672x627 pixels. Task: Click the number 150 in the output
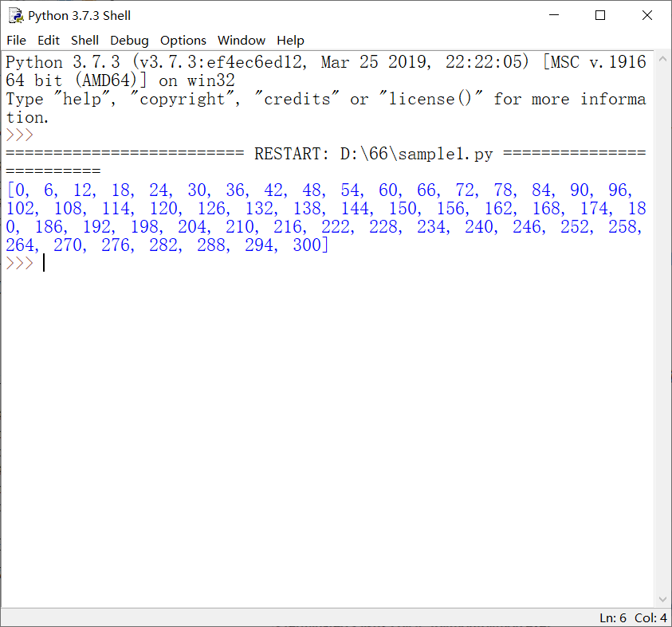(403, 209)
